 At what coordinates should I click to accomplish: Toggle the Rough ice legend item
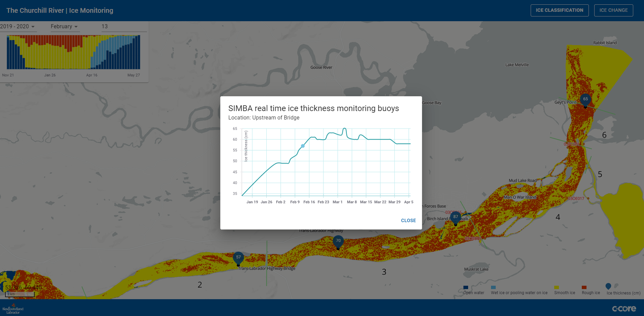click(x=584, y=287)
